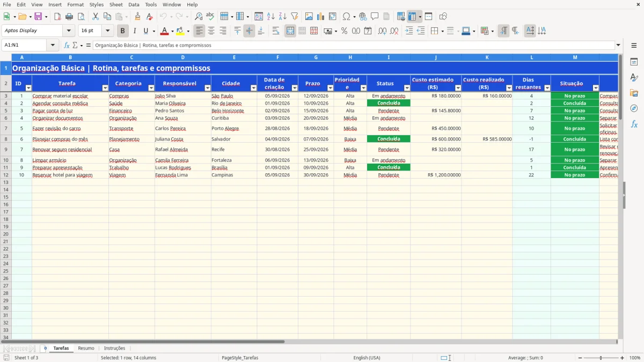Insert an image using the toolbar icon

[x=309, y=17]
